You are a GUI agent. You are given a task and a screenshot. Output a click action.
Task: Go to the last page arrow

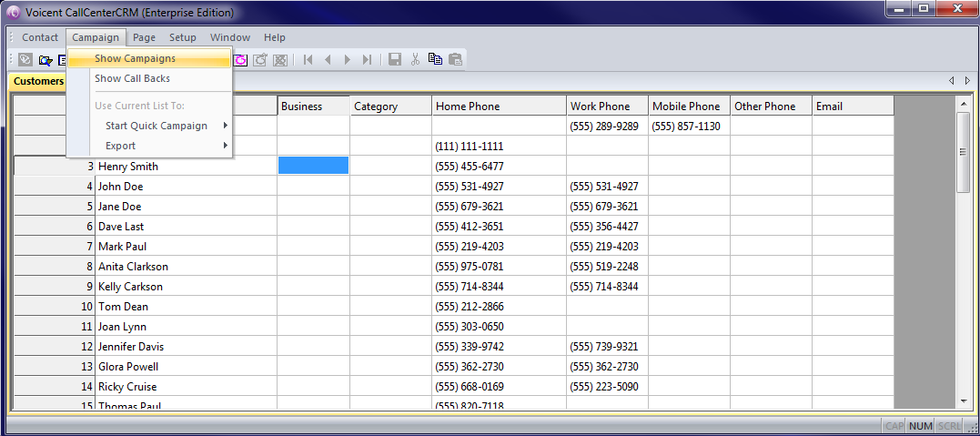(367, 59)
